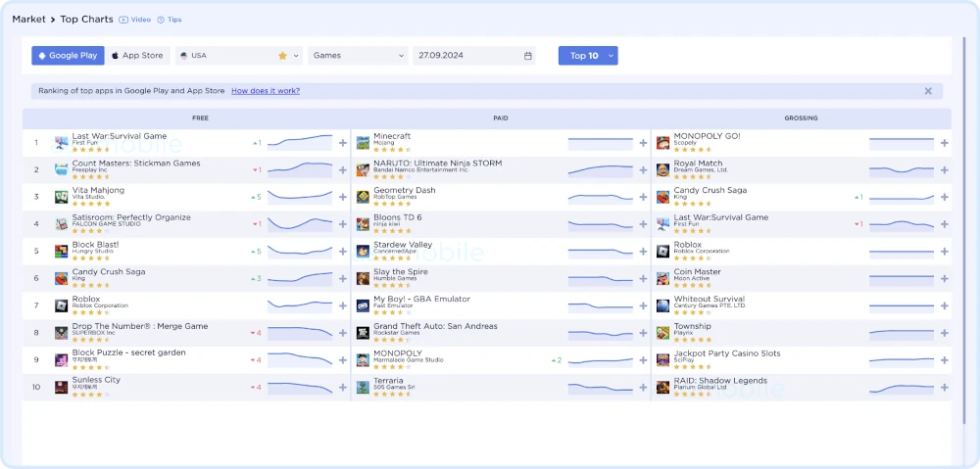Screen dimensions: 980x469
Task: Close the ranking info banner
Action: click(928, 91)
